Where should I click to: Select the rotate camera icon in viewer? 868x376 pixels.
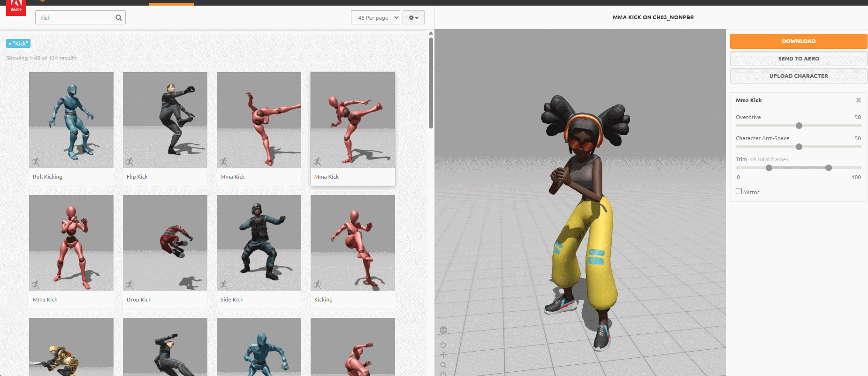pos(443,345)
